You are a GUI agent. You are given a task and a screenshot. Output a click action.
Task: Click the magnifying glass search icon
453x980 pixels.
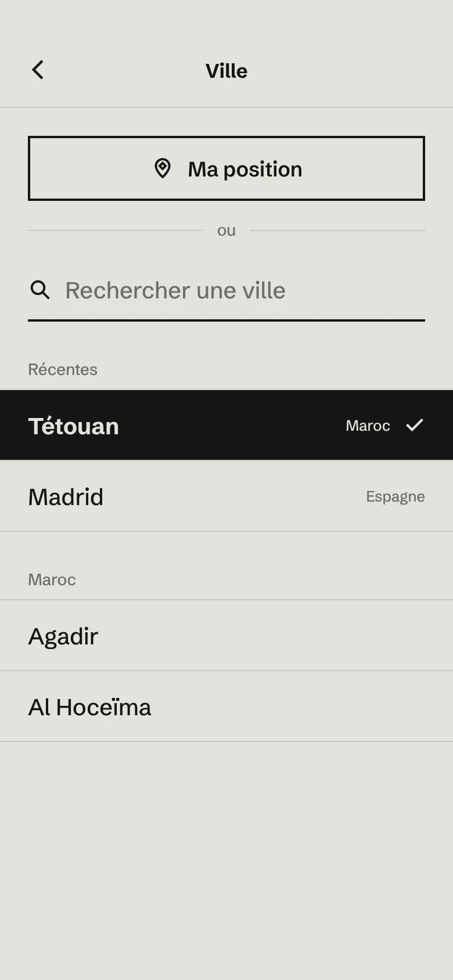click(40, 289)
